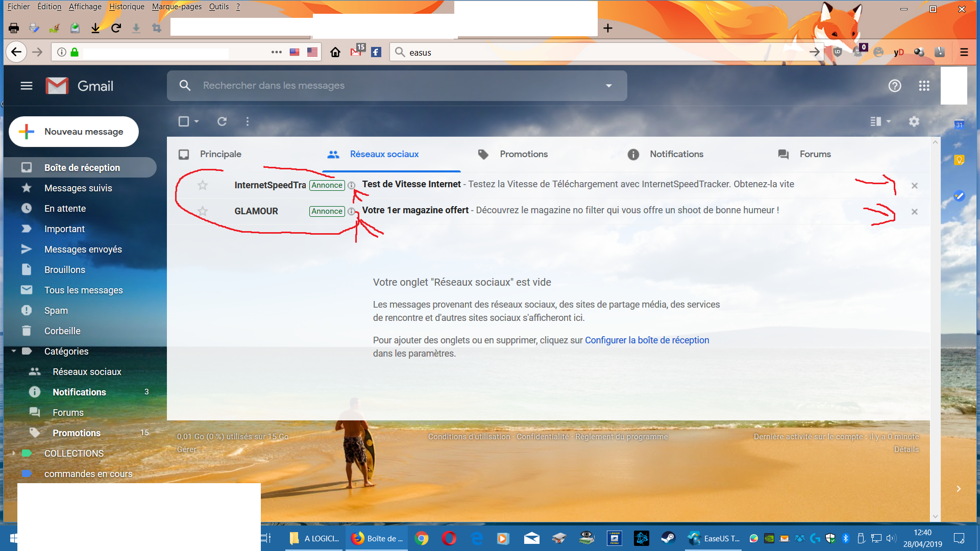Screen dimensions: 980x551
Task: Click the Firefox home button
Action: coord(335,52)
